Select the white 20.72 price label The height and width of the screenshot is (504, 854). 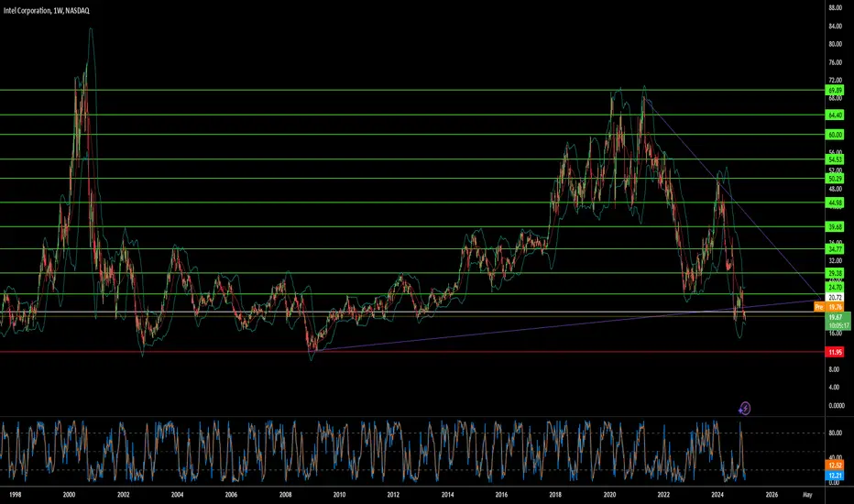coord(835,298)
